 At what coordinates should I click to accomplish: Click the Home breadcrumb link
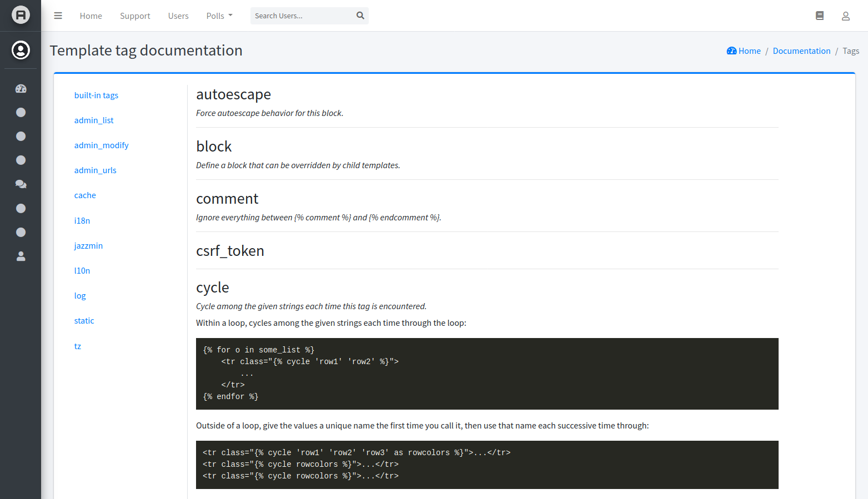[744, 51]
